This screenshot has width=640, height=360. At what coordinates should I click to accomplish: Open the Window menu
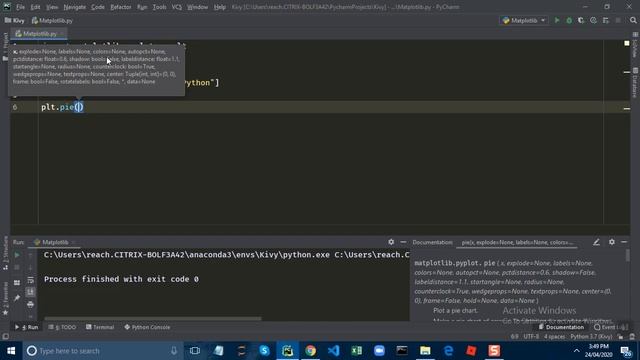[x=198, y=7]
